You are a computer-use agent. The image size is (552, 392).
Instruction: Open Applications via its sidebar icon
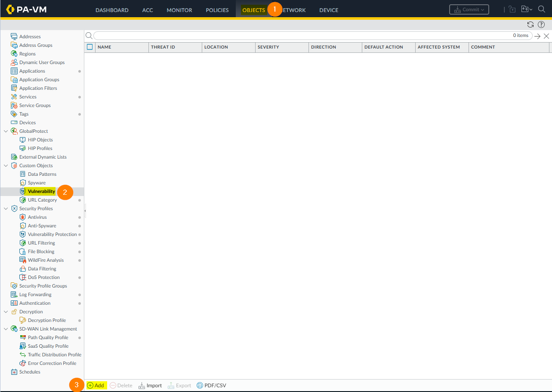click(14, 71)
